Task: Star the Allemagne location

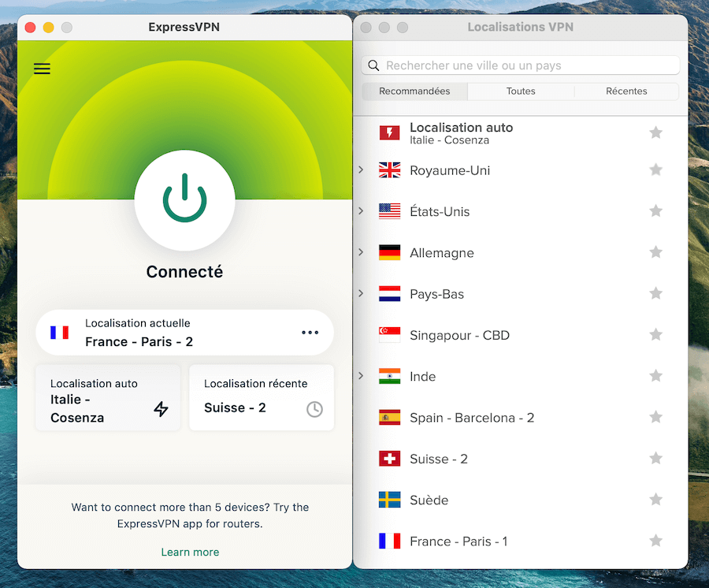Action: coord(655,252)
